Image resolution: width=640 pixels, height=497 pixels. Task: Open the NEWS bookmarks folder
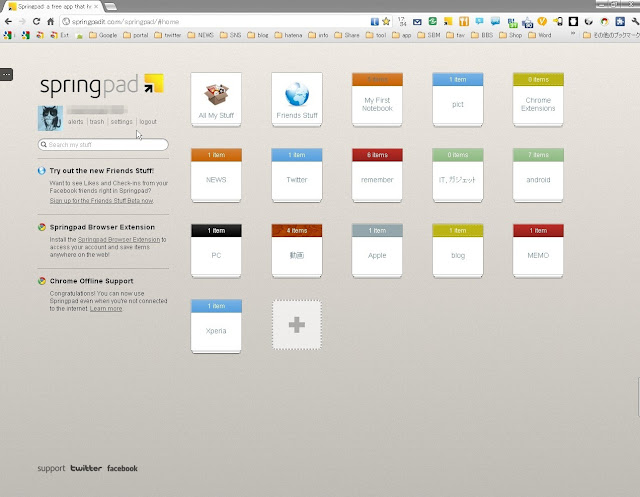click(x=201, y=35)
